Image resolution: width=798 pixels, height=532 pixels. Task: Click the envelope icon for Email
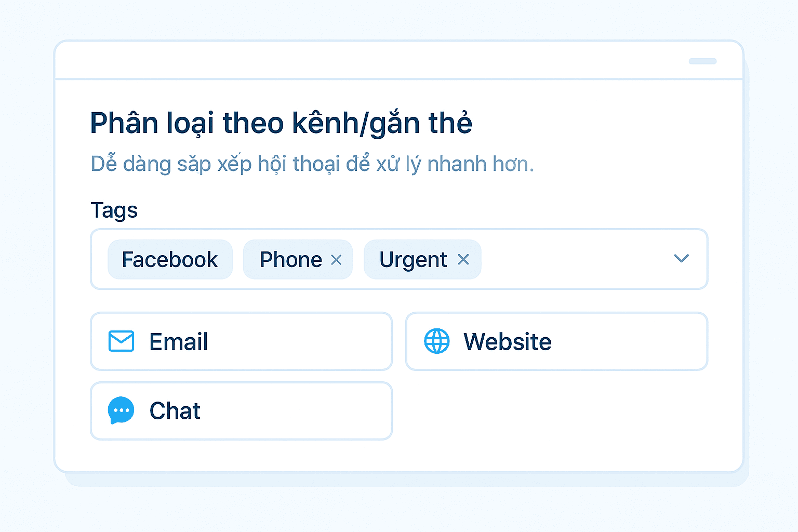[x=121, y=341]
